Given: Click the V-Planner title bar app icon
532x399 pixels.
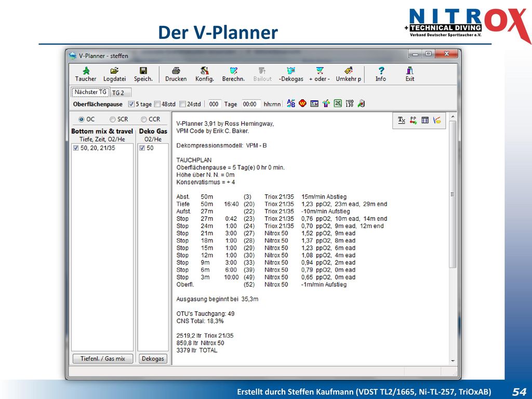Looking at the screenshot, I should (x=72, y=56).
